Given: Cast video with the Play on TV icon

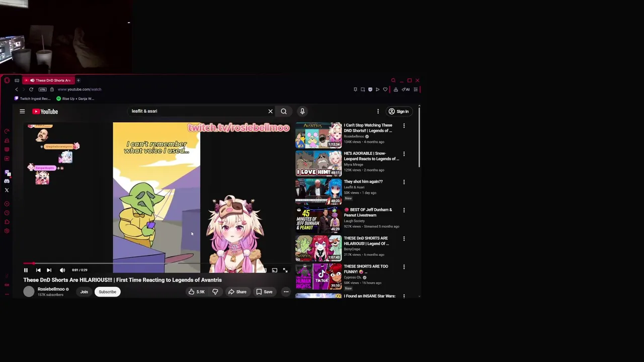Looking at the screenshot, I should [274, 270].
